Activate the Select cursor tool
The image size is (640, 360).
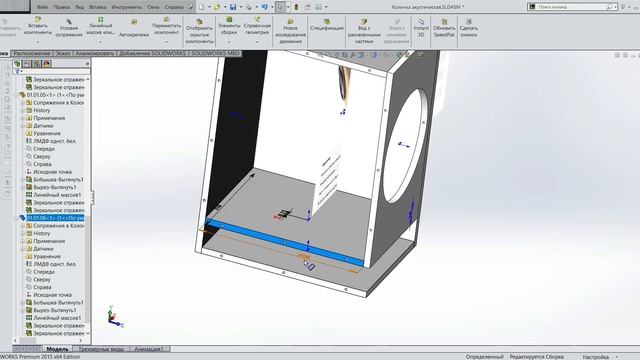pyautogui.click(x=280, y=7)
